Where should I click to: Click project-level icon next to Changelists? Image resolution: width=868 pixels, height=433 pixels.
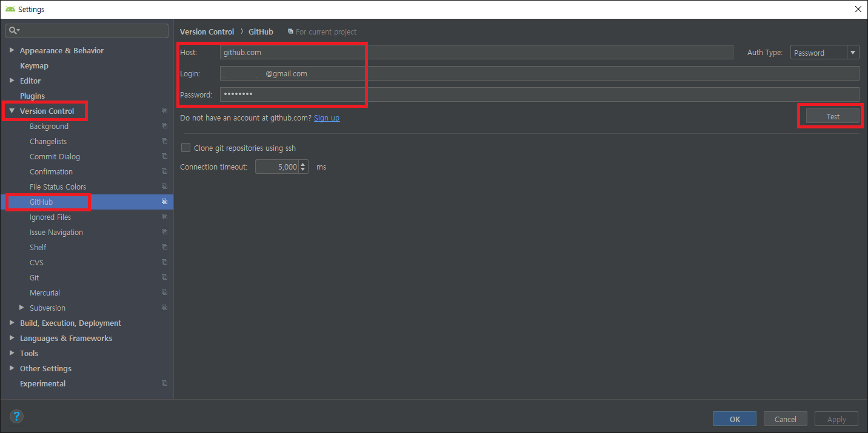(164, 141)
